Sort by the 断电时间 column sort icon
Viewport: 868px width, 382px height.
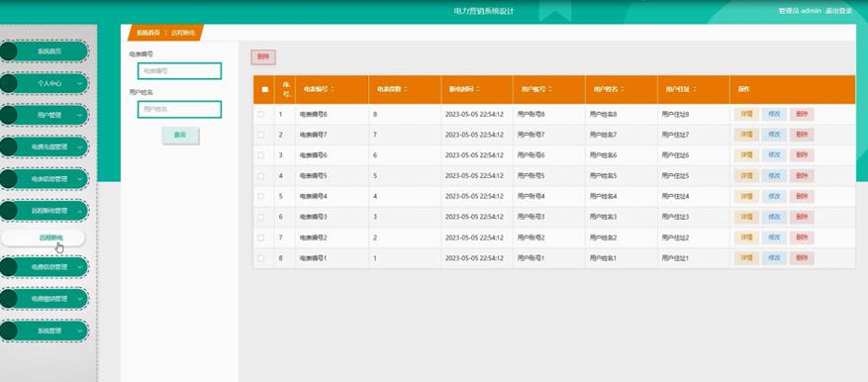(477, 90)
